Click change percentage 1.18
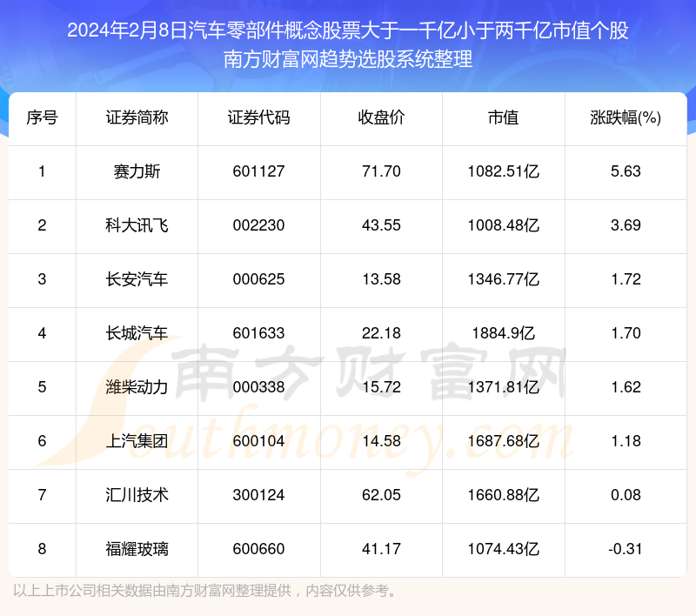696x616 pixels. click(626, 441)
